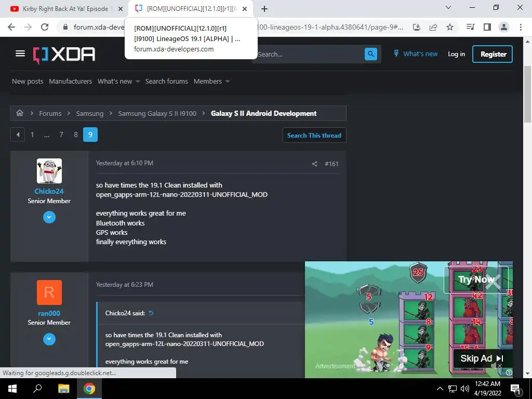
Task: Click Chicko24 username link
Action: [x=49, y=191]
